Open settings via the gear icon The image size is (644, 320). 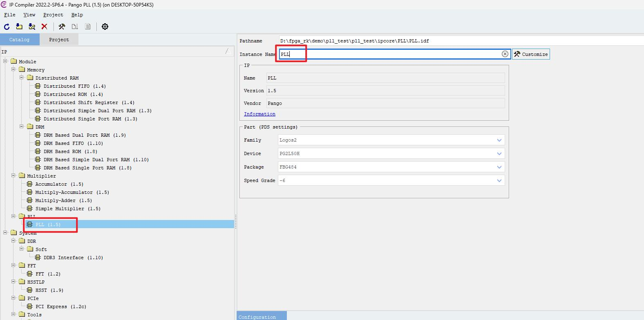click(105, 27)
